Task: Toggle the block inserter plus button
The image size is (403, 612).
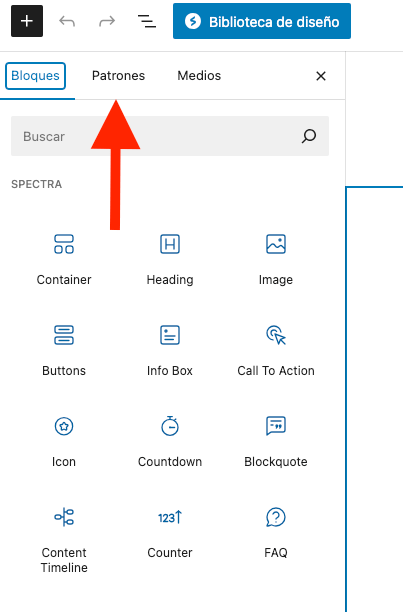Action: pos(27,21)
